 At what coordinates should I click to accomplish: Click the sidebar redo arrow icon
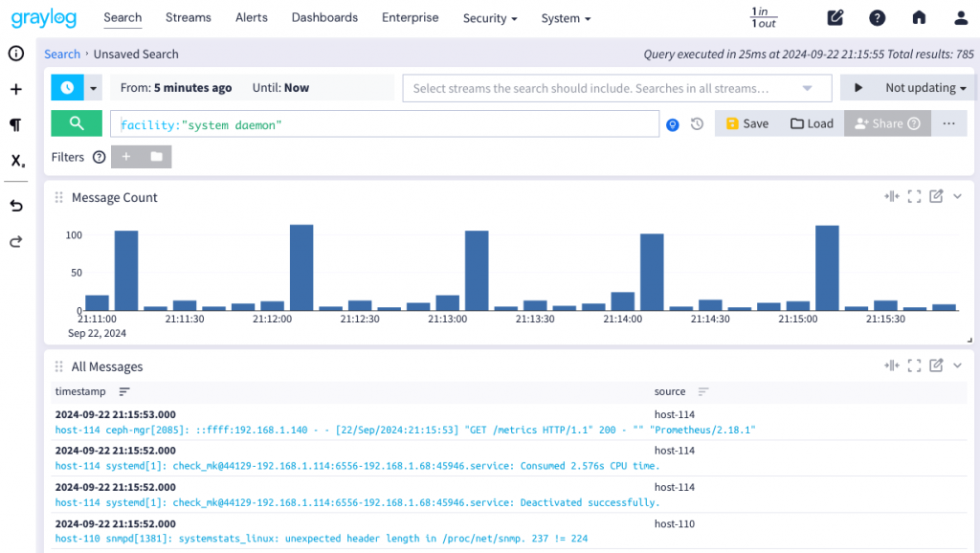(16, 241)
